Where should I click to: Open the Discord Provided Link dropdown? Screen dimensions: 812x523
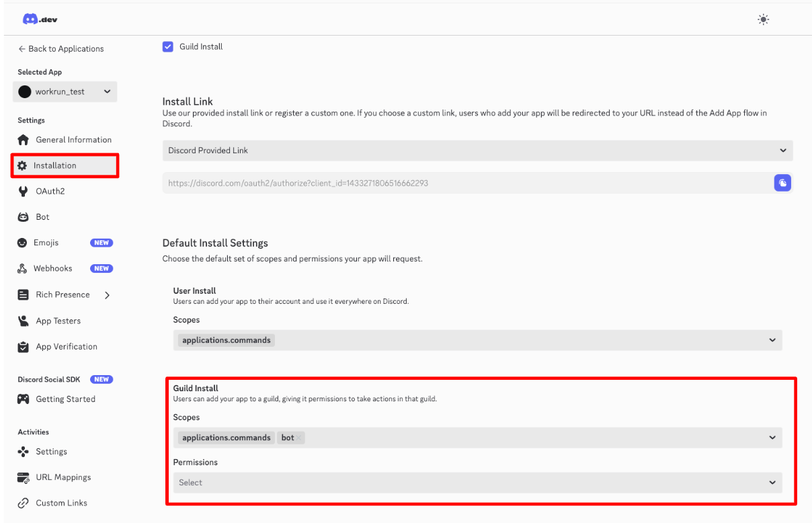(x=477, y=151)
